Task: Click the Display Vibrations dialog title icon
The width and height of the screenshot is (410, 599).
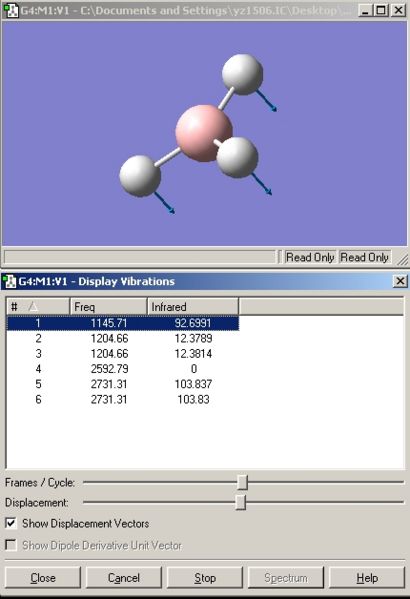Action: coord(10,281)
